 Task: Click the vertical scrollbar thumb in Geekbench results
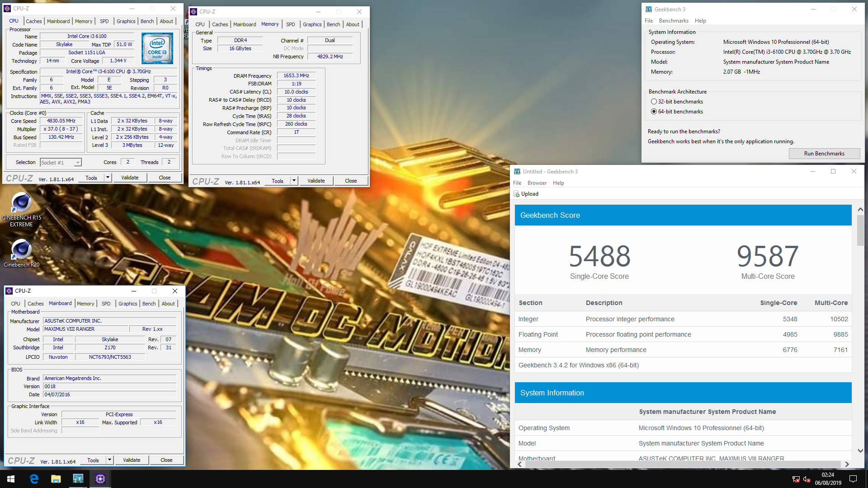[860, 230]
